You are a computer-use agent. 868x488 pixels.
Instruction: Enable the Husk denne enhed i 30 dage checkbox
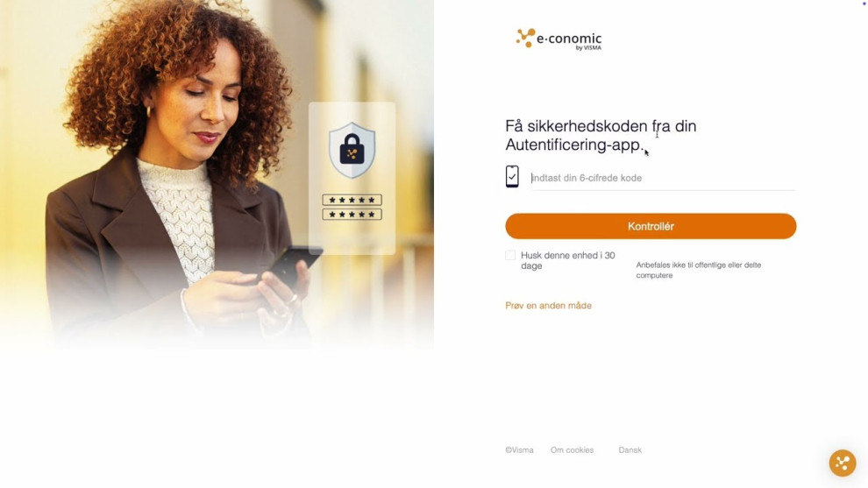pos(509,255)
